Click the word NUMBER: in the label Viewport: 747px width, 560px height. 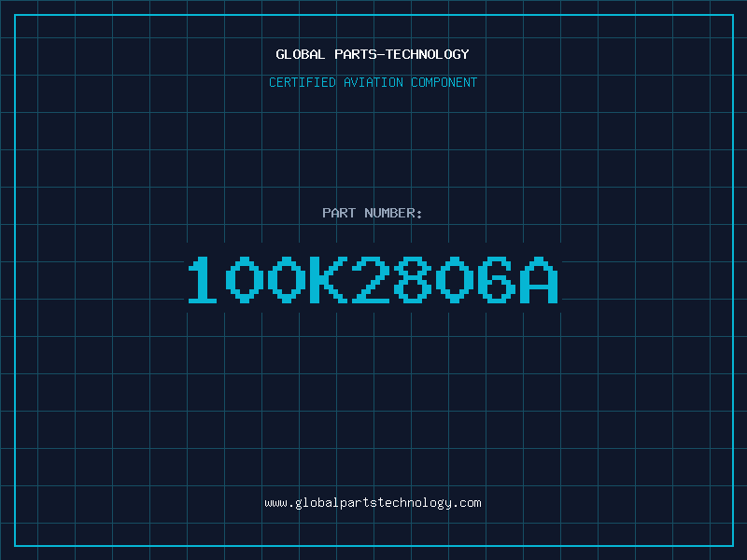click(393, 213)
